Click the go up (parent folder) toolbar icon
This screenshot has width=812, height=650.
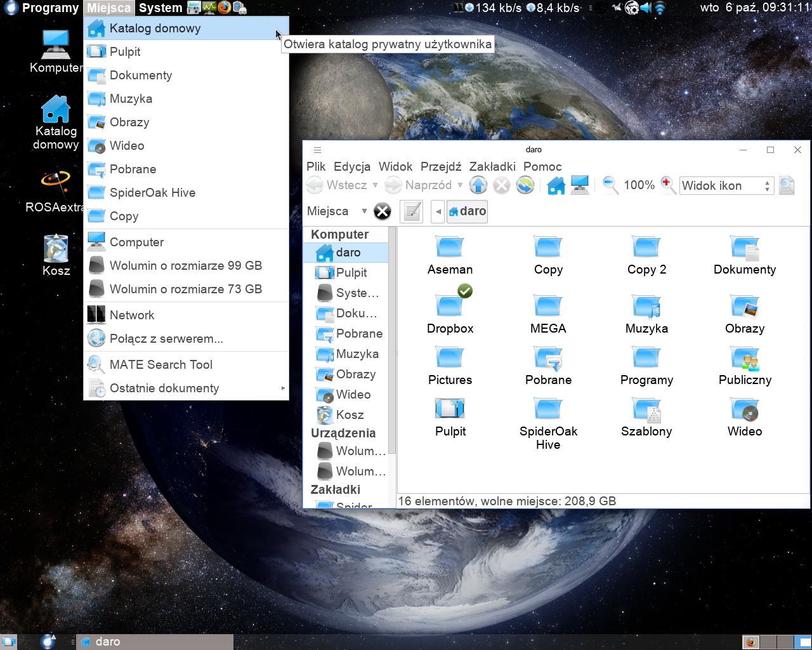pos(478,185)
